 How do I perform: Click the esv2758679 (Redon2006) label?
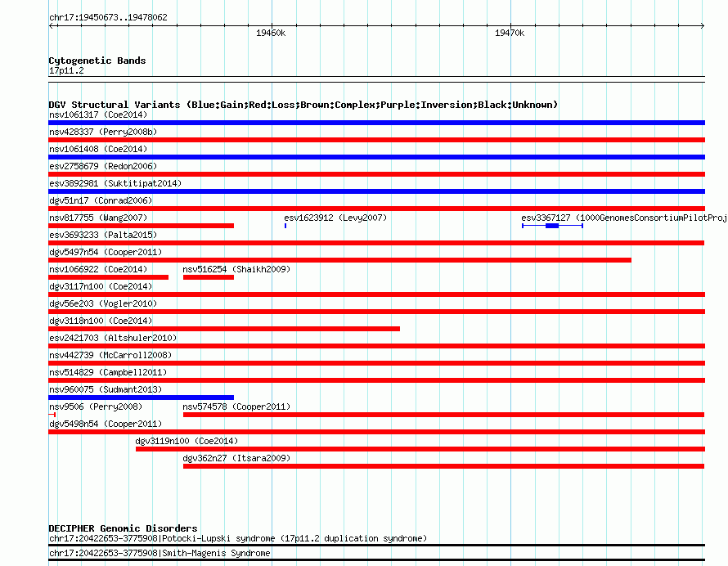click(103, 166)
